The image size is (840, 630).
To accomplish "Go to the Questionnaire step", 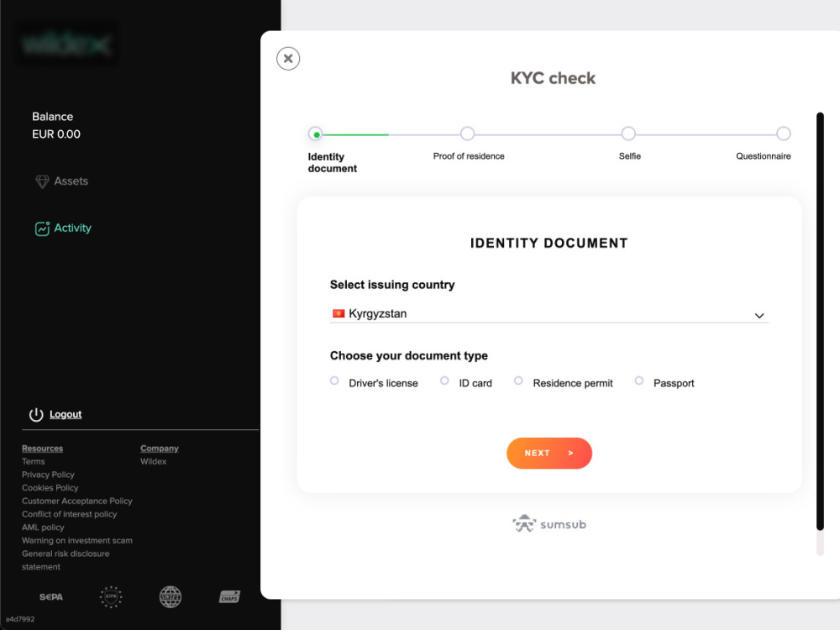I will (x=783, y=134).
